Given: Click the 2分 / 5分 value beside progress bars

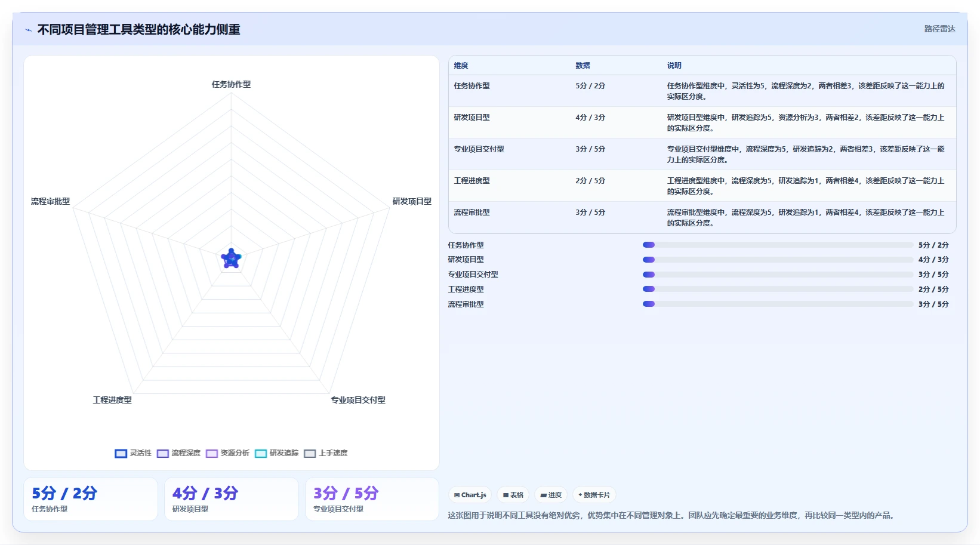Looking at the screenshot, I should 933,290.
